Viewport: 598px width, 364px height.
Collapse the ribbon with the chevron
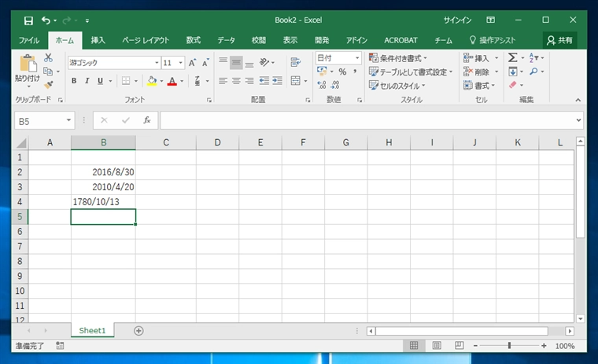click(578, 101)
